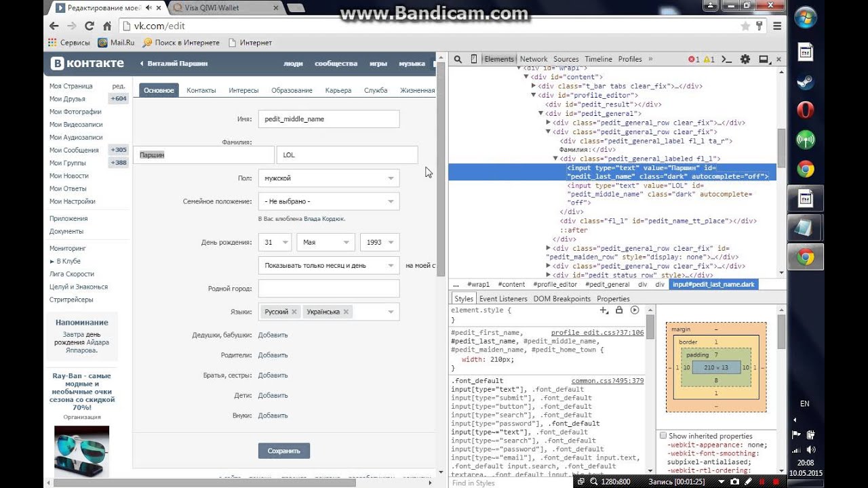Screen dimensions: 868x488
Task: Click the Windows Start orb
Action: [x=806, y=18]
